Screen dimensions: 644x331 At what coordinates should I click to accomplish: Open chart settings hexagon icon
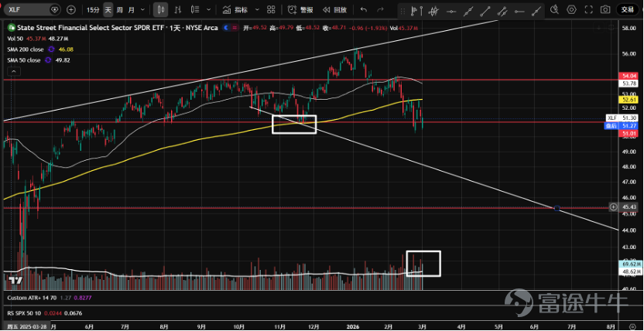click(571, 9)
